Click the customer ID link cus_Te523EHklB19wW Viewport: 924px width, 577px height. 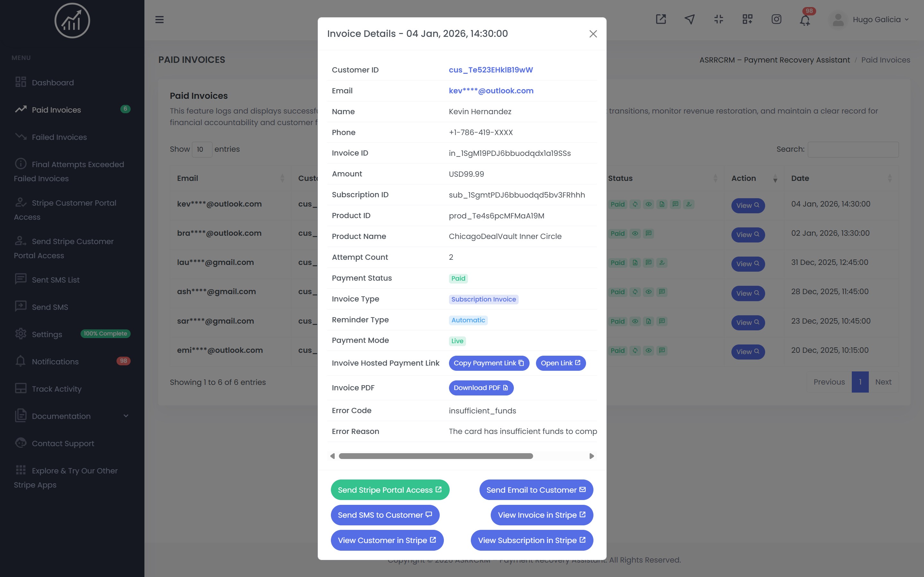491,70
